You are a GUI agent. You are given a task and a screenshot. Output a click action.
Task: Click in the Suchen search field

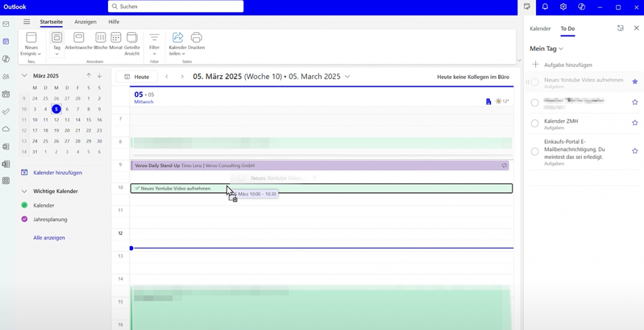coord(176,6)
